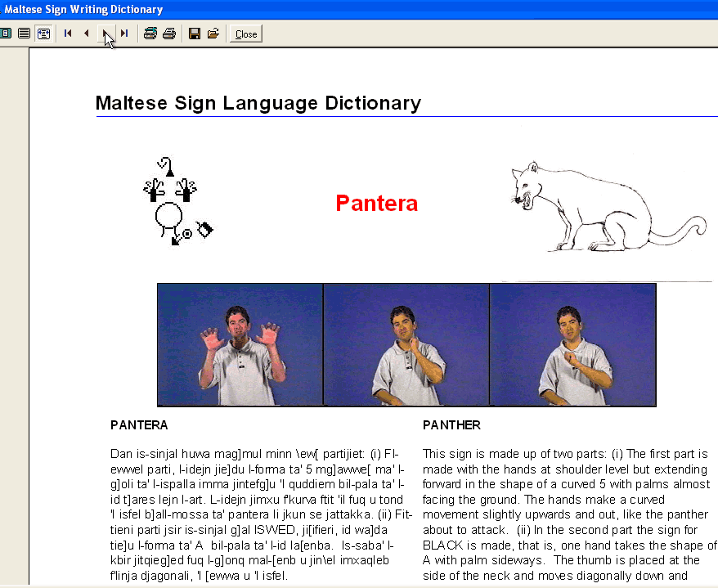Click the Maltese description paragraph
Image resolution: width=718 pixels, height=588 pixels.
tap(261, 514)
